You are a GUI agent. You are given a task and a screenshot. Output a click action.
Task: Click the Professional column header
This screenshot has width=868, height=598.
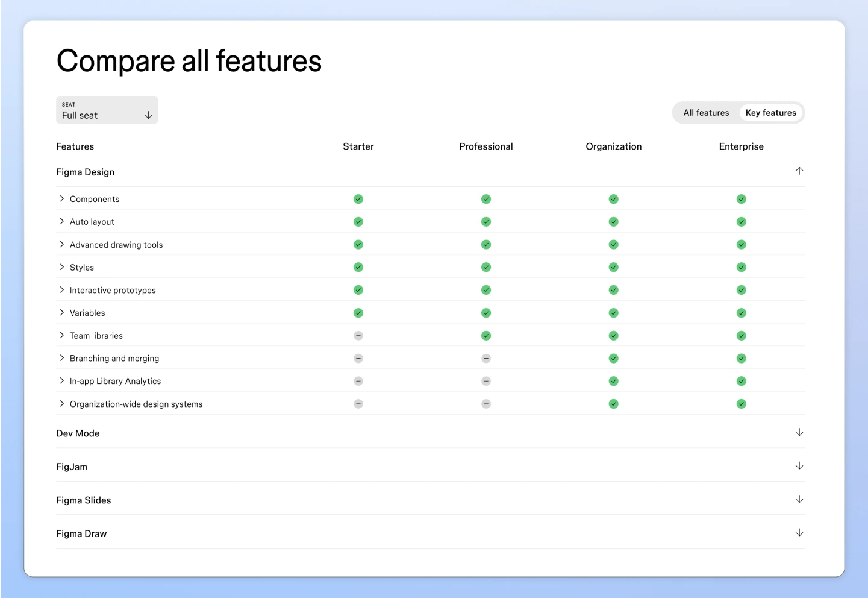click(x=486, y=146)
